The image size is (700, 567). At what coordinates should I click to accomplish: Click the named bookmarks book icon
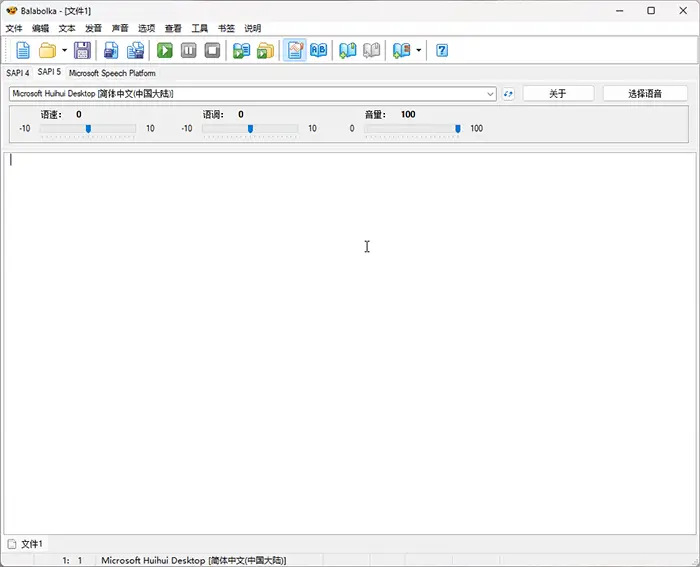pyautogui.click(x=401, y=50)
